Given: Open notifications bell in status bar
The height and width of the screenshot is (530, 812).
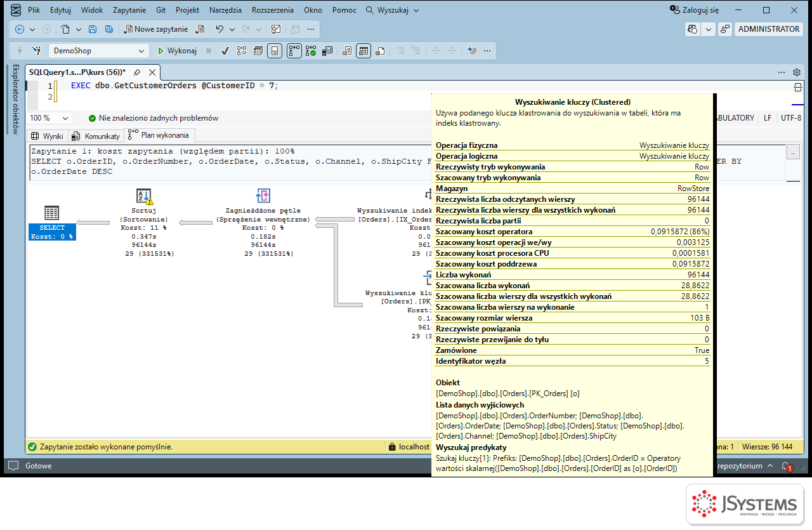Looking at the screenshot, I should tap(787, 466).
